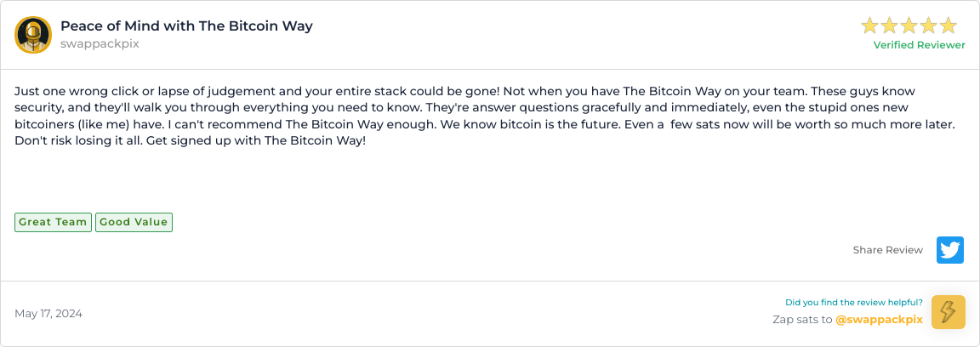Screen dimensions: 980x347
Task: Select the Great Team tag
Action: pos(53,222)
